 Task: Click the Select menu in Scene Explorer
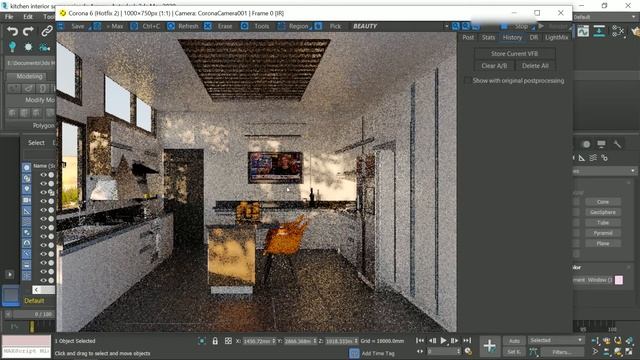click(x=36, y=142)
